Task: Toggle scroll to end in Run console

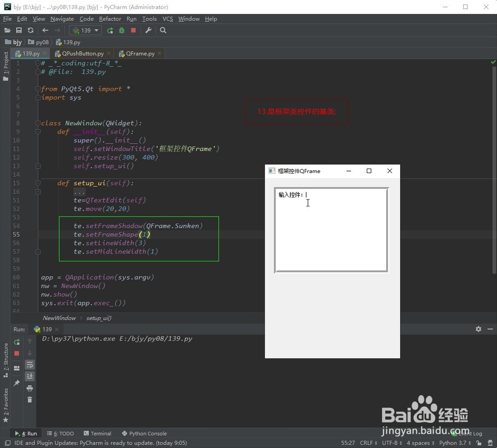Action: [x=29, y=376]
